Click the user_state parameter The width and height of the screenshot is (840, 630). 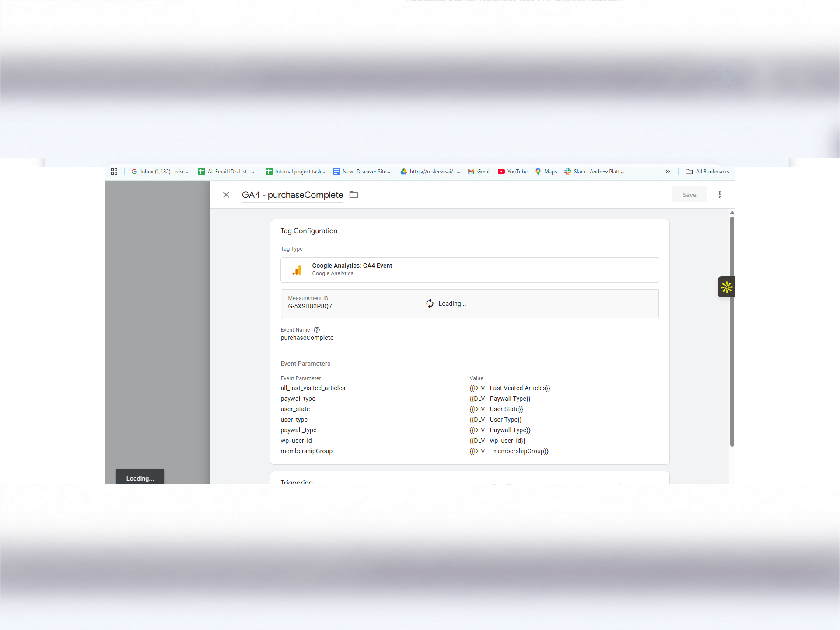pyautogui.click(x=295, y=409)
